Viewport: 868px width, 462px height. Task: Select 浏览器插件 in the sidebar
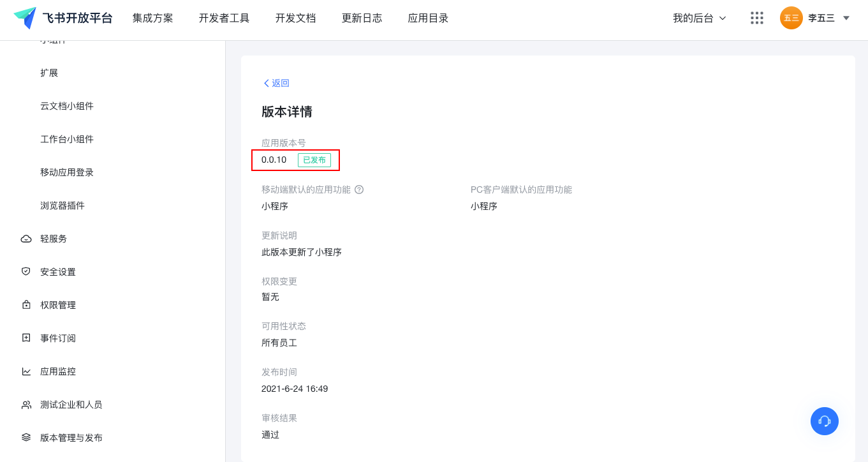pos(63,205)
